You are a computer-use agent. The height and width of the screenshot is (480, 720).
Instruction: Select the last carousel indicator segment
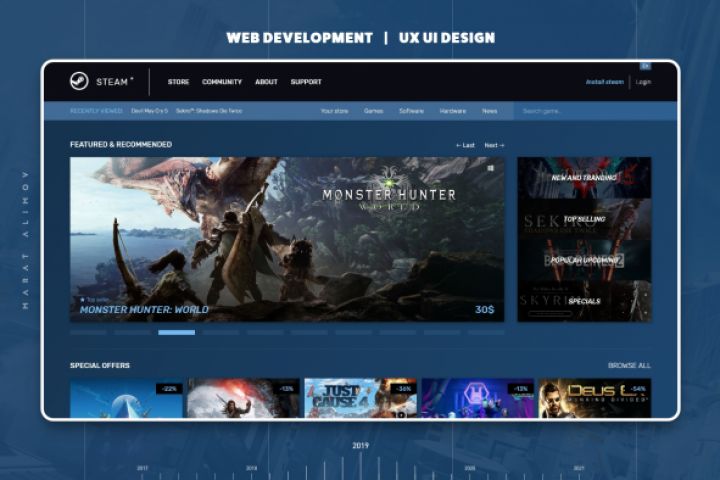(x=486, y=332)
